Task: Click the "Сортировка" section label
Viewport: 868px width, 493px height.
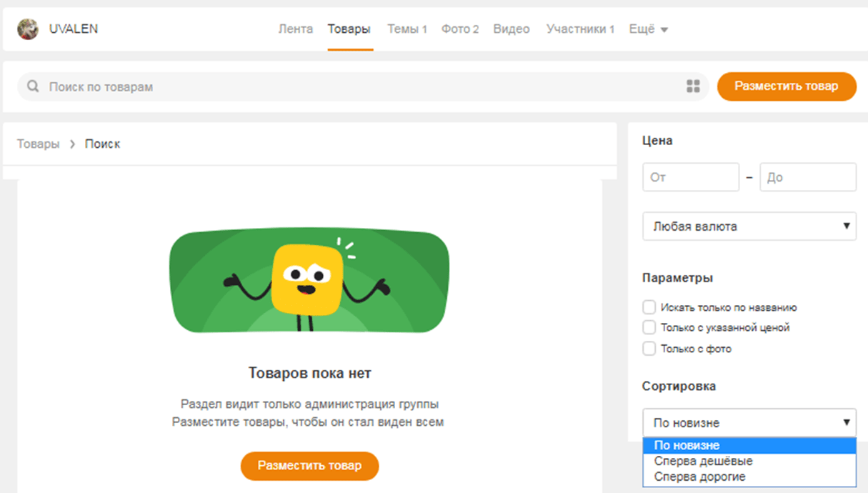Action: (x=679, y=386)
